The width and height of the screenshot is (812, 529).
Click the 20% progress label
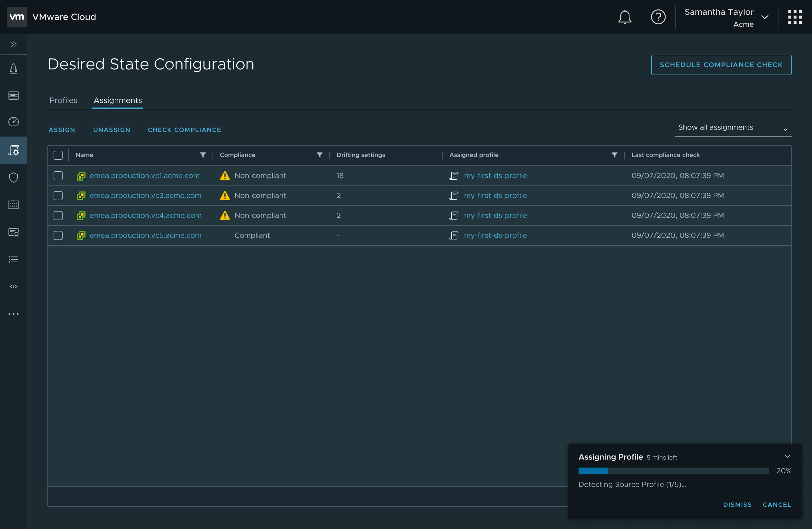(x=784, y=471)
